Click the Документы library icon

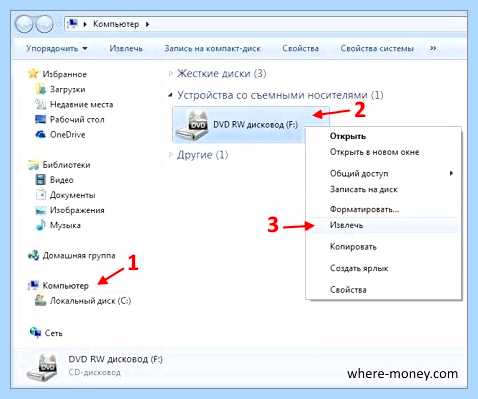(41, 195)
